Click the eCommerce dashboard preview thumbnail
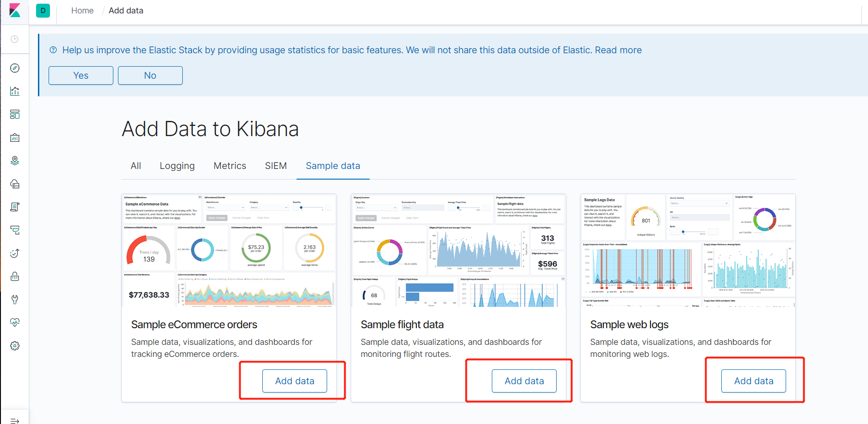Image resolution: width=868 pixels, height=424 pixels. pyautogui.click(x=229, y=250)
